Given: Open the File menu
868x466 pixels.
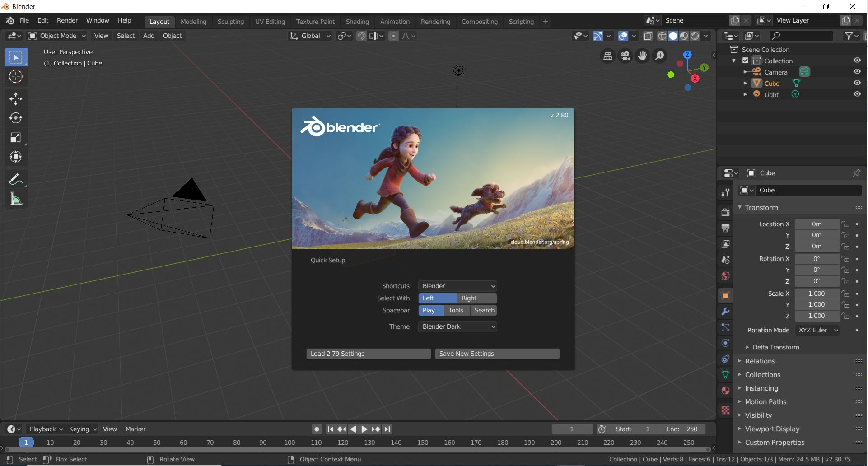Looking at the screenshot, I should (x=24, y=20).
